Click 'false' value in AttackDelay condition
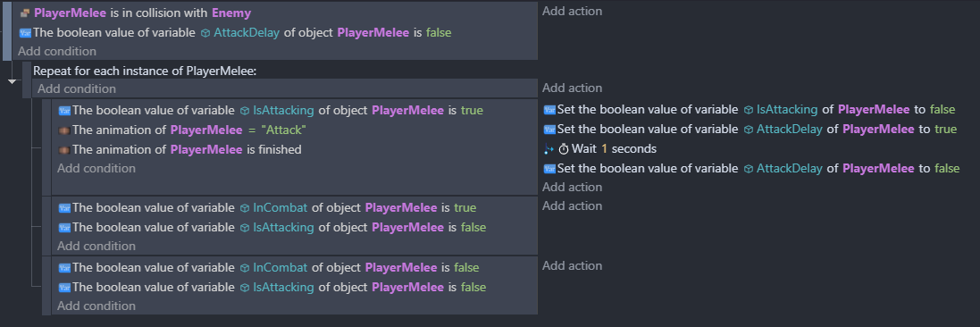Viewport: 980px width, 327px height. [438, 32]
